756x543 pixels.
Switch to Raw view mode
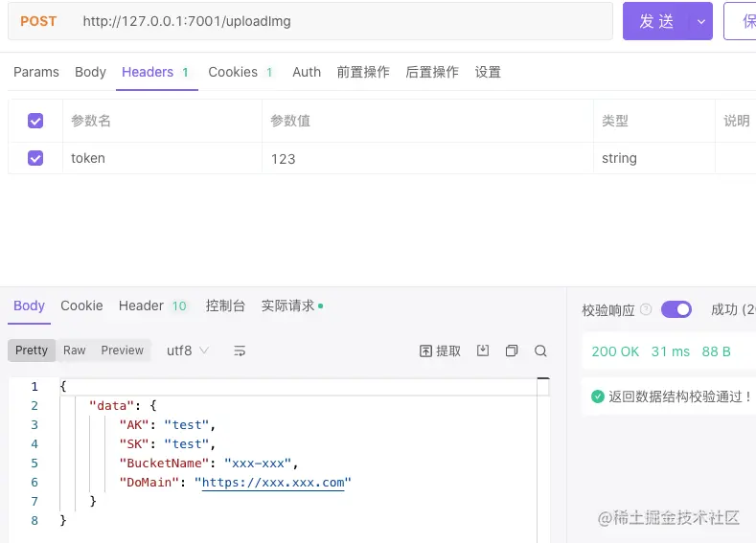point(74,351)
